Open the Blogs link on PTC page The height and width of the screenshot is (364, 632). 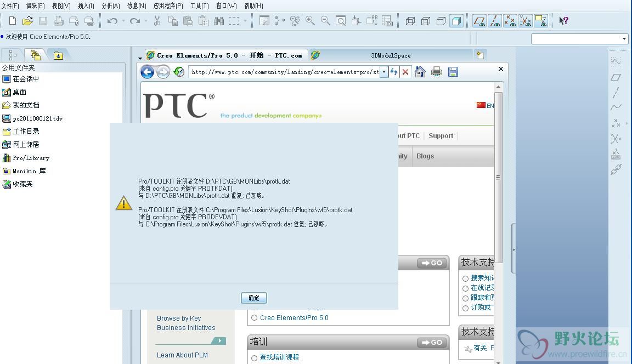[425, 156]
